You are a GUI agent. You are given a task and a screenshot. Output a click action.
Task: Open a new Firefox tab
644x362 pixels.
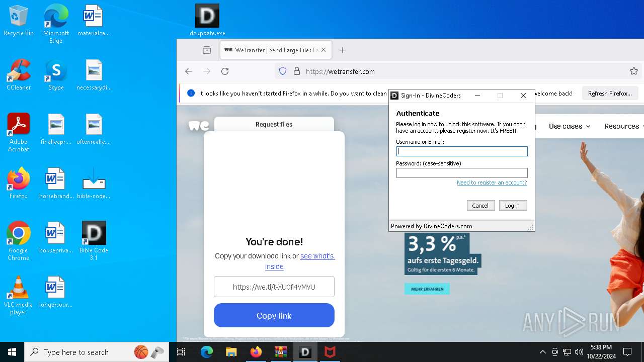click(x=342, y=50)
